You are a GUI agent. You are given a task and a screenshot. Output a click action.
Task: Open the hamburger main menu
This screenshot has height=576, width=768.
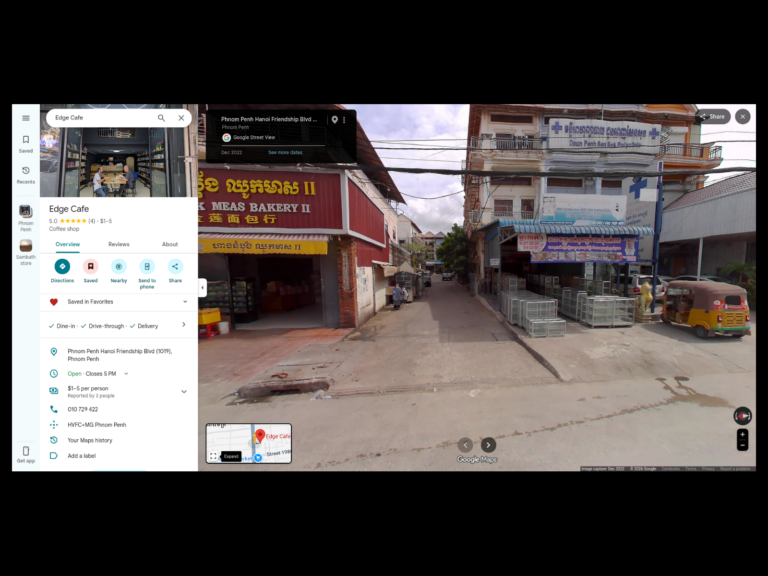pyautogui.click(x=26, y=118)
